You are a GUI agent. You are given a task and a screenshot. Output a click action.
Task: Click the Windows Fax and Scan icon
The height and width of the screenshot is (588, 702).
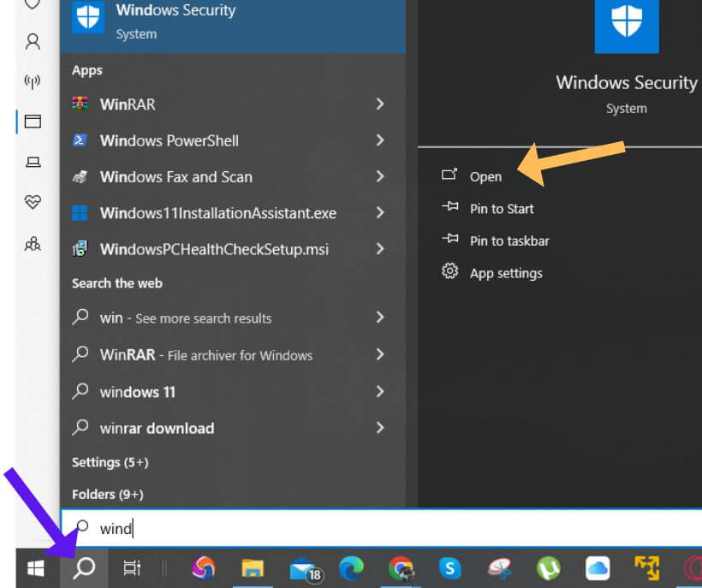click(80, 177)
